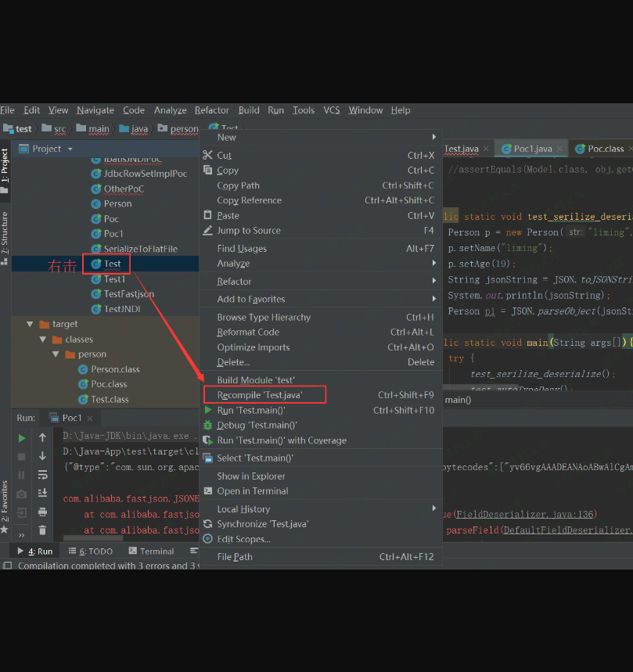Click the trash Clear All icon
The image size is (633, 672).
(42, 530)
